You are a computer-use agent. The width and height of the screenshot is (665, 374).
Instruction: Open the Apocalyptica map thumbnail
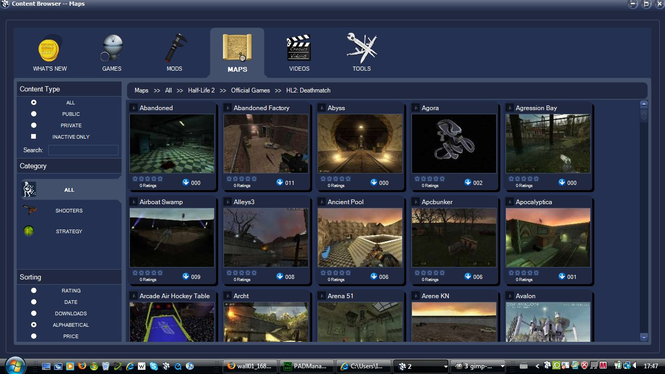[x=548, y=237]
